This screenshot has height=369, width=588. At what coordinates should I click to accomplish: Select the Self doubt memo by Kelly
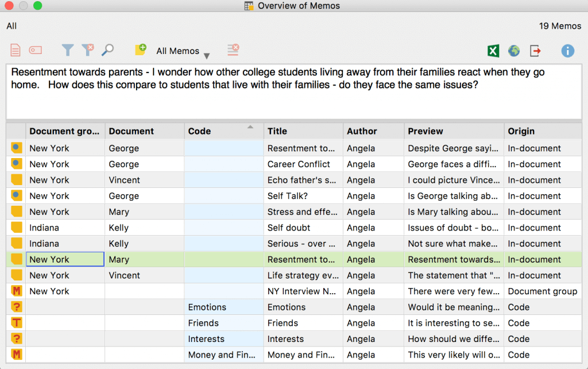coord(289,228)
